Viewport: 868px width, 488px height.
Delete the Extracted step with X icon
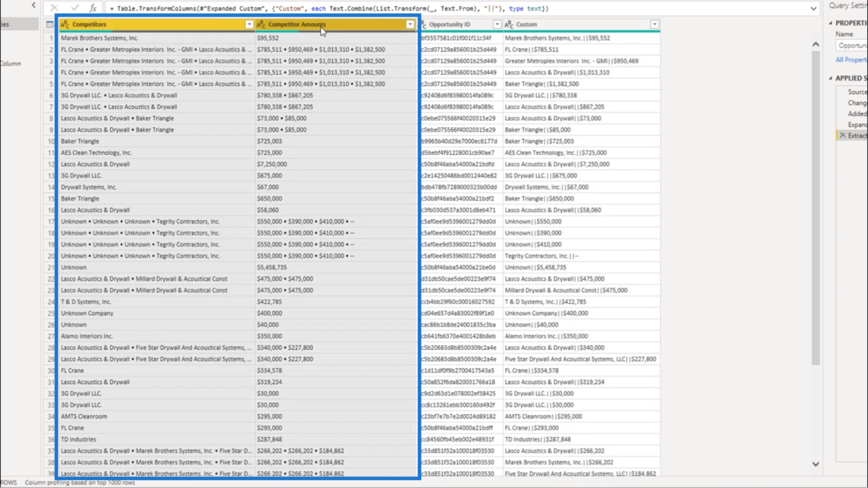pos(843,135)
